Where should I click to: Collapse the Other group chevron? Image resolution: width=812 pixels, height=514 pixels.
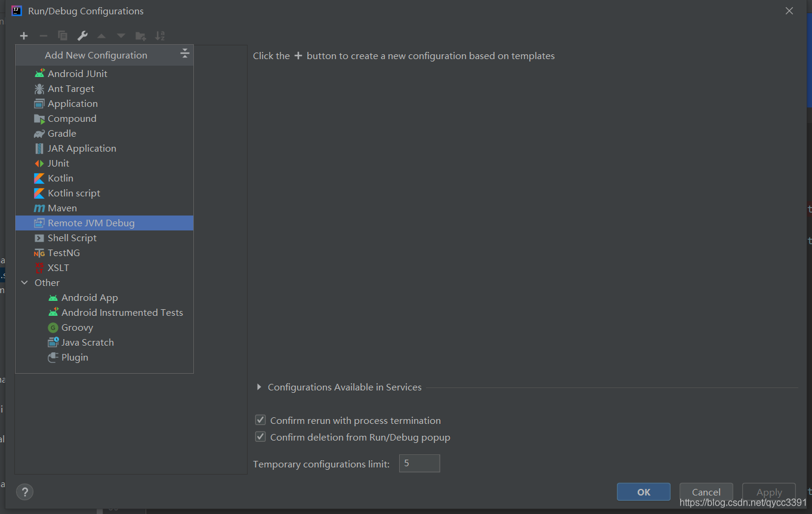point(24,282)
